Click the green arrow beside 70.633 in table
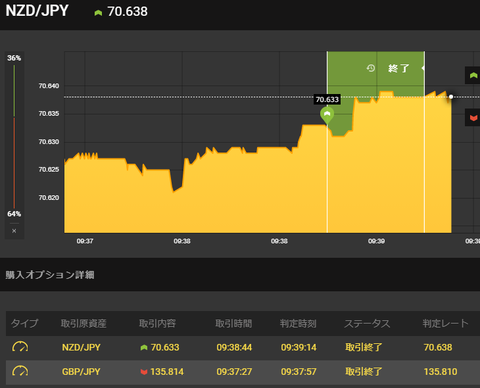The image size is (480, 388). tap(144, 348)
